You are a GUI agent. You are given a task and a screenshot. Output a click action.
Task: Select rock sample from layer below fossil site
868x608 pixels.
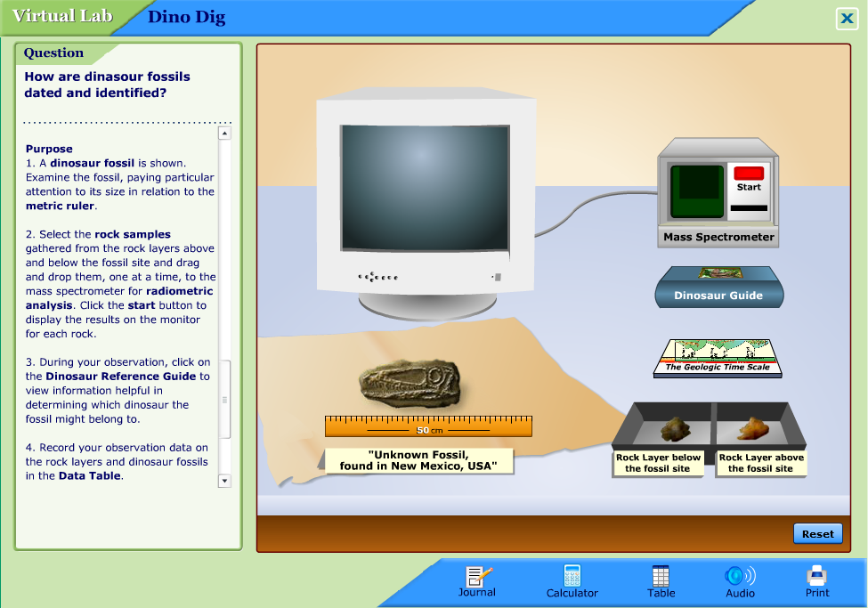pos(673,429)
